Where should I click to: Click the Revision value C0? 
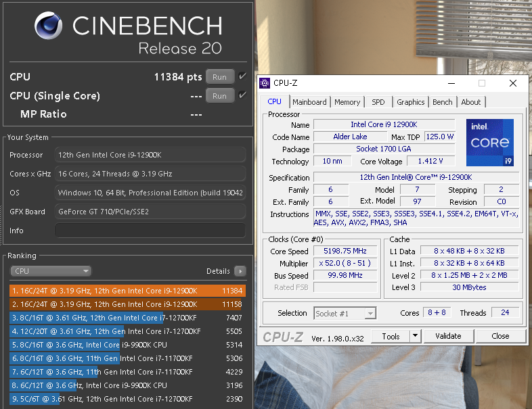coord(502,201)
